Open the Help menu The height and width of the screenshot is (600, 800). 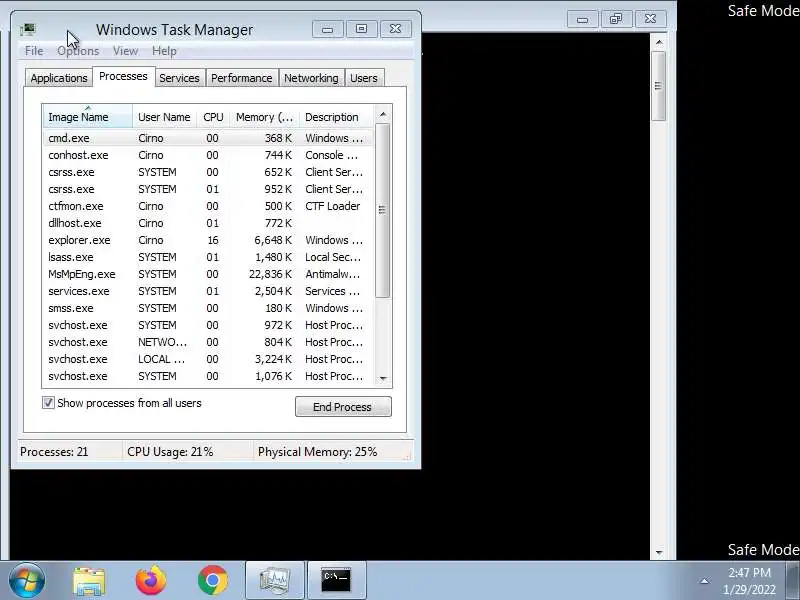point(164,51)
